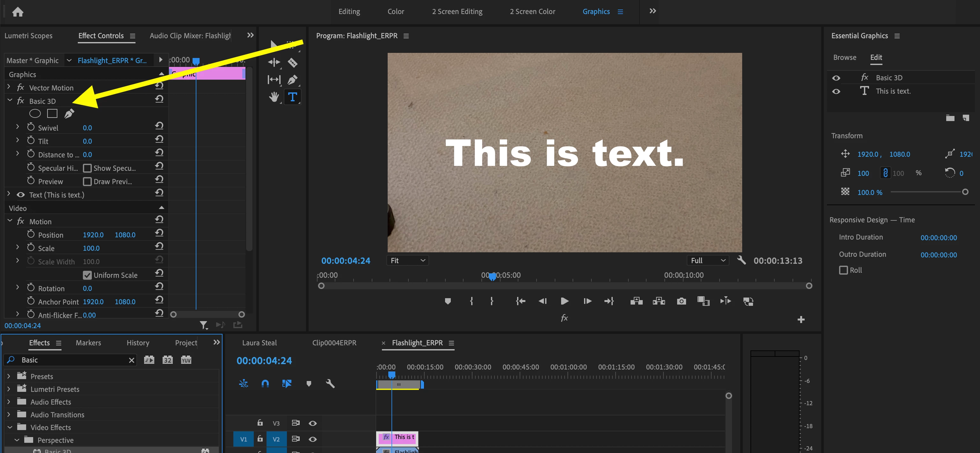This screenshot has height=453, width=980.
Task: Open the Fit zoom level dropdown
Action: point(407,260)
